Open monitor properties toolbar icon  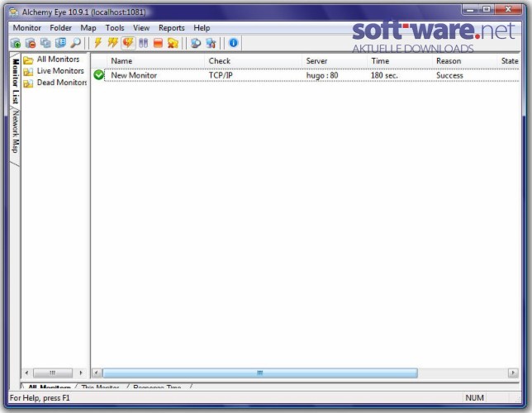click(60, 43)
